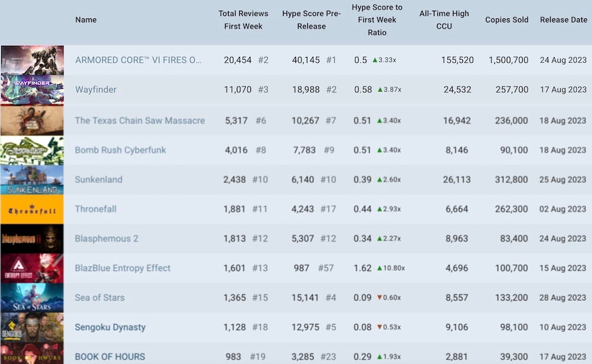The width and height of the screenshot is (592, 364).
Task: Select Sengoku Dynasty's 12,975 hype score
Action: (305, 327)
